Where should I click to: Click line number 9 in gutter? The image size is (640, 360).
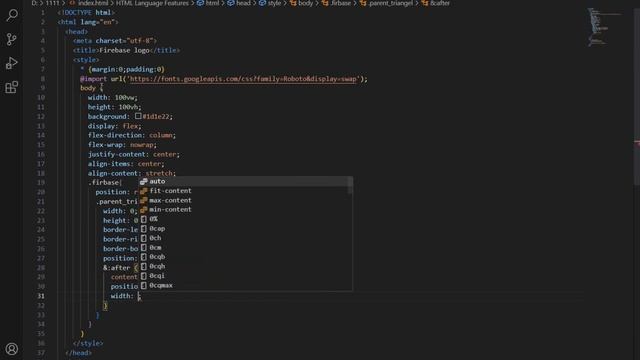(x=42, y=88)
